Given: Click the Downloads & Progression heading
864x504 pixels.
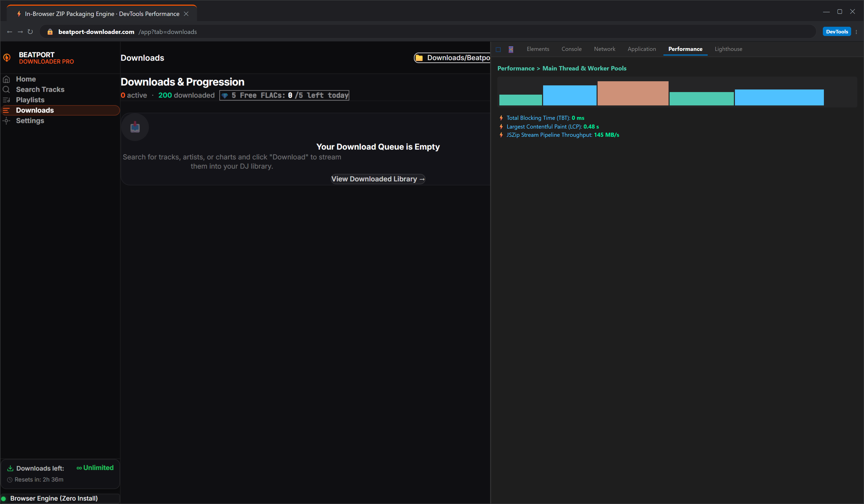Looking at the screenshot, I should point(182,82).
